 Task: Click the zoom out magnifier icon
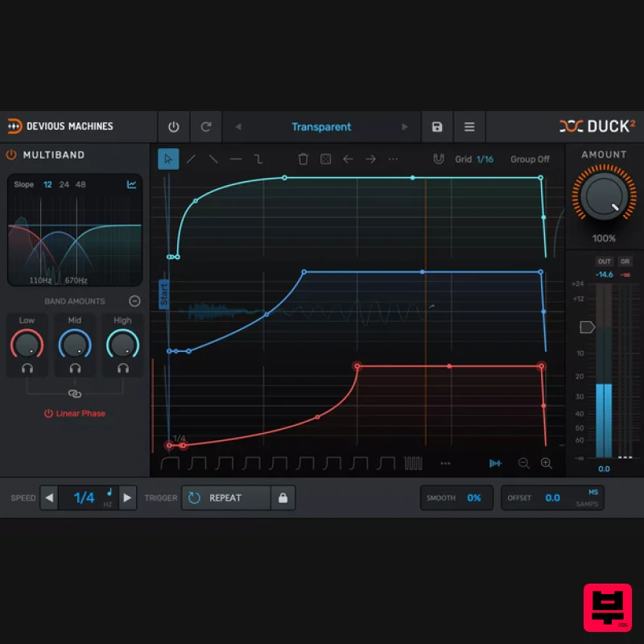coord(524,463)
